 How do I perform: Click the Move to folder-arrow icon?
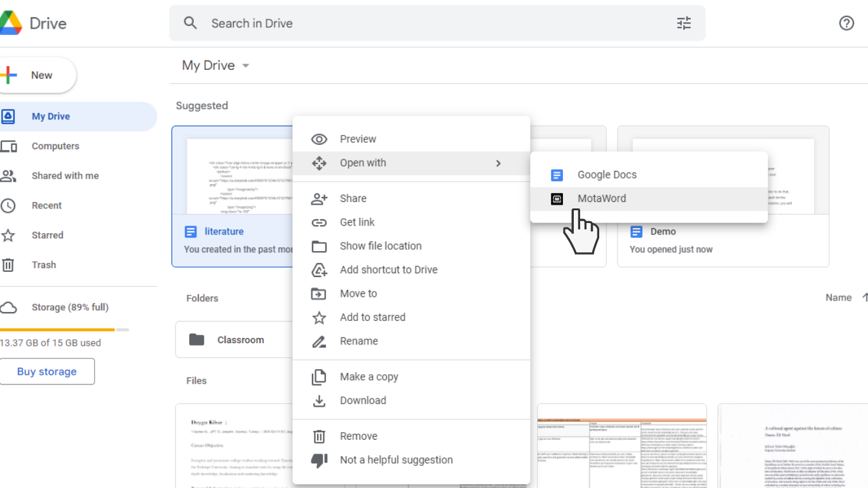point(319,294)
